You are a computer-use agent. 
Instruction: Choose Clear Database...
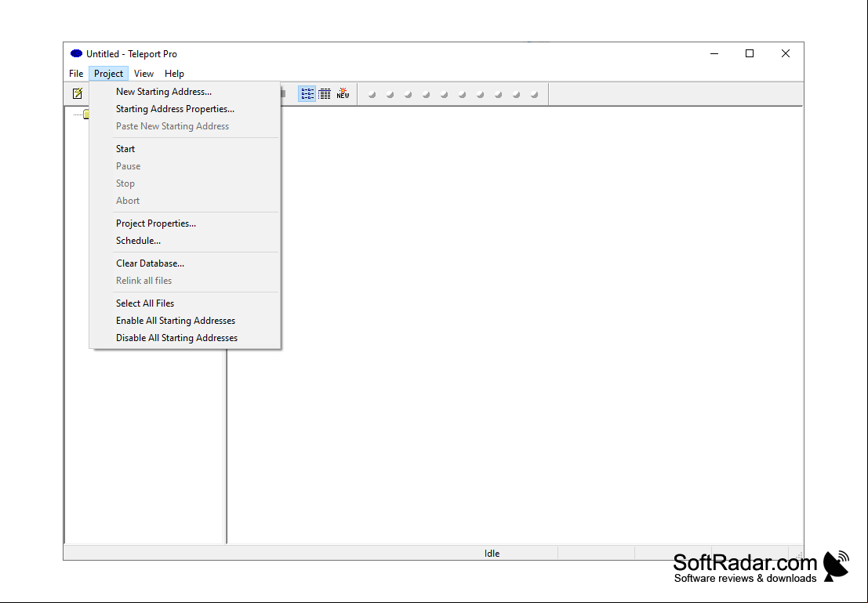point(185,263)
